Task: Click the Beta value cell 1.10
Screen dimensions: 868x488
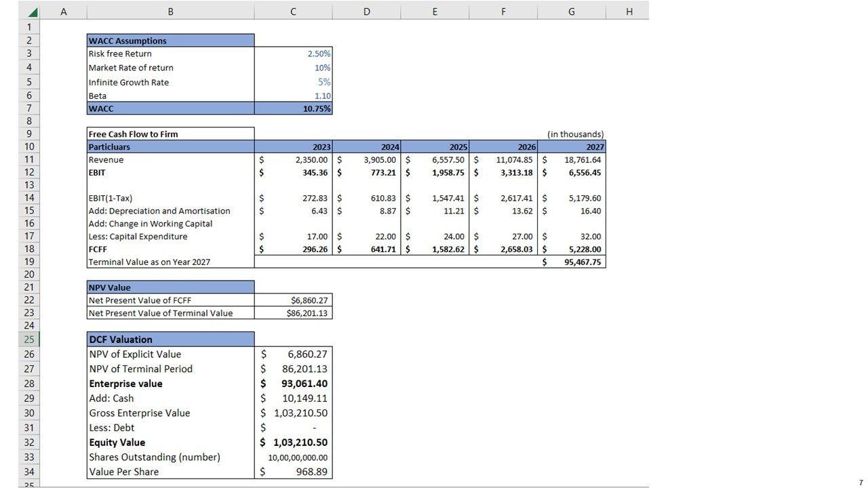Action: (293, 96)
